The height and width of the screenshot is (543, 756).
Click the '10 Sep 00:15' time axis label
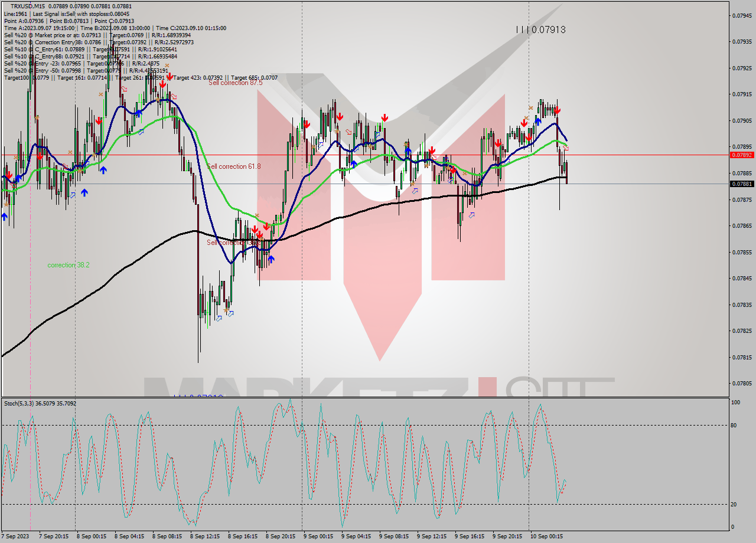(546, 537)
